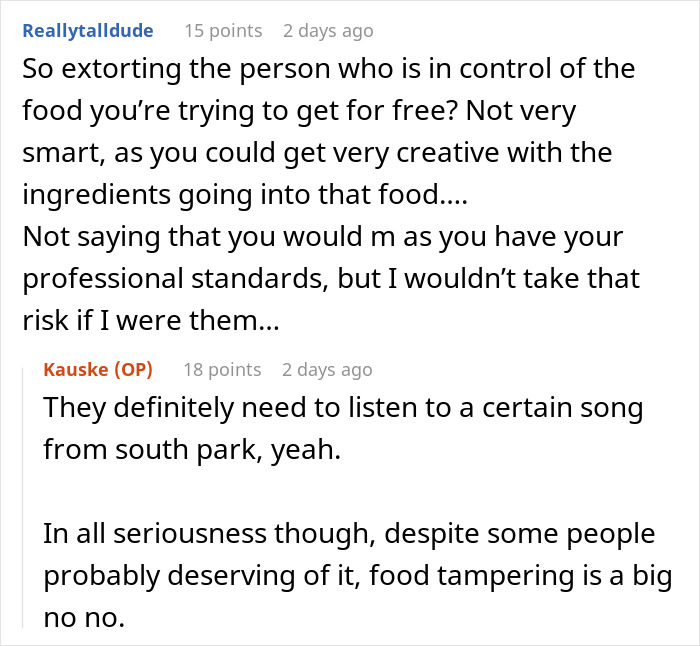Open the timestamp on Kauske's reply
Image resolution: width=700 pixels, height=646 pixels.
[x=327, y=370]
